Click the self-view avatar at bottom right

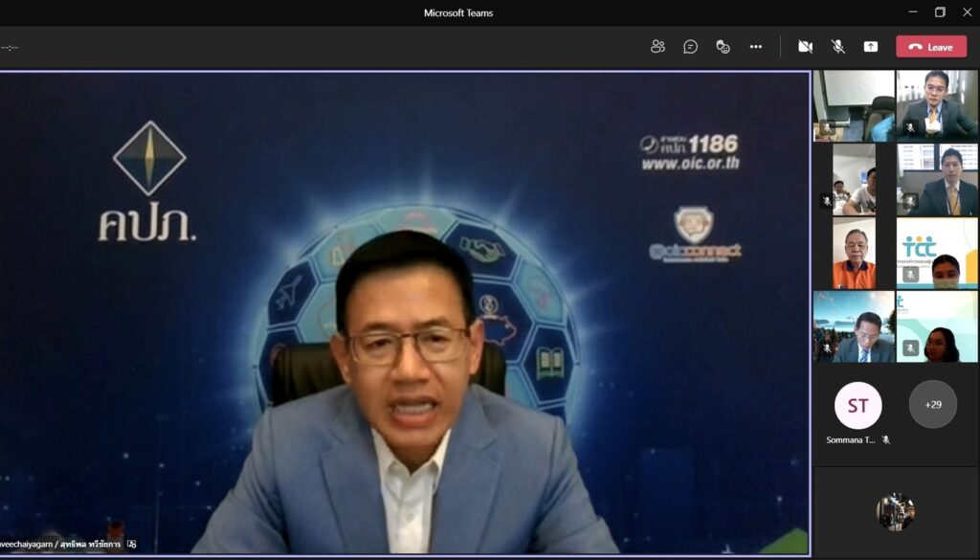click(x=895, y=512)
